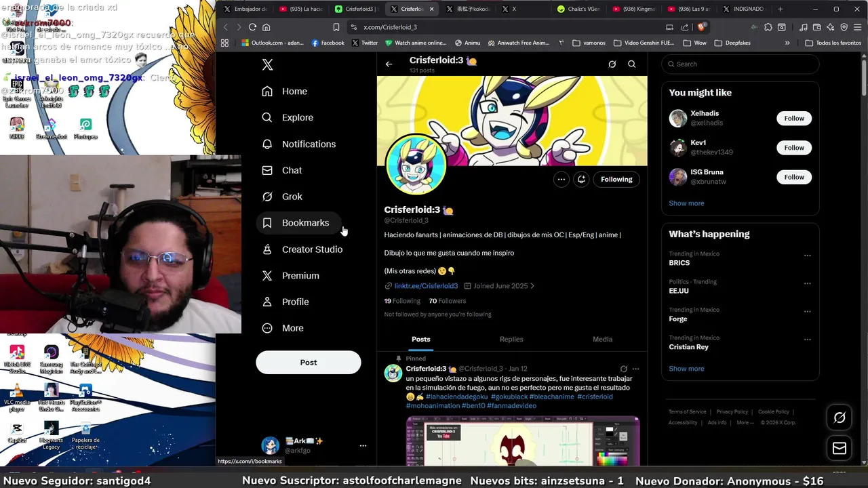Follow ISG Bruna
The image size is (868, 488).
(x=794, y=177)
